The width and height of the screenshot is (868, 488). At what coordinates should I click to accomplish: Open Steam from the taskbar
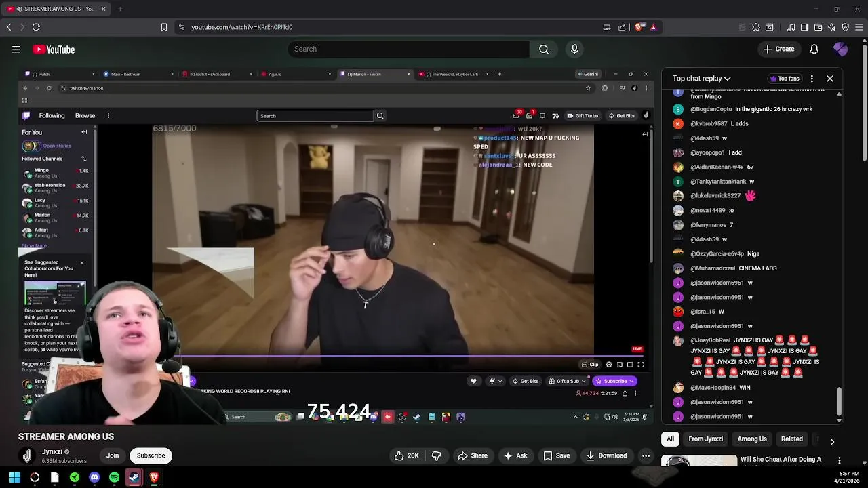134,477
